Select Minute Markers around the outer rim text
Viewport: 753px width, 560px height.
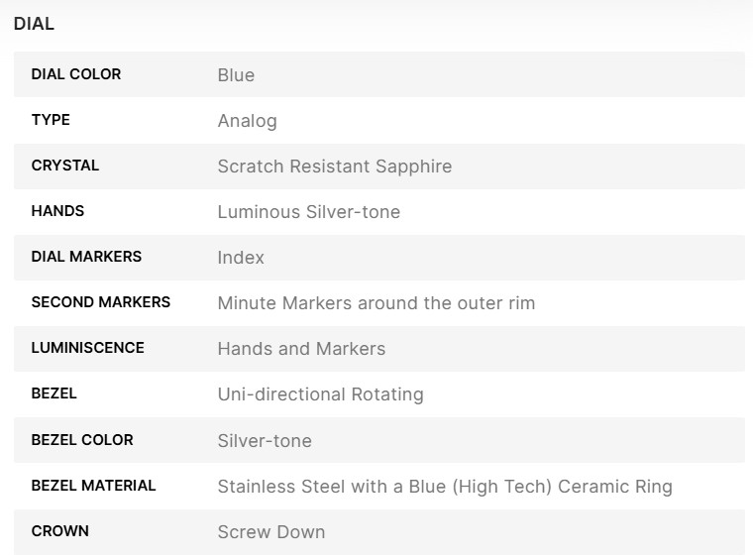[376, 303]
